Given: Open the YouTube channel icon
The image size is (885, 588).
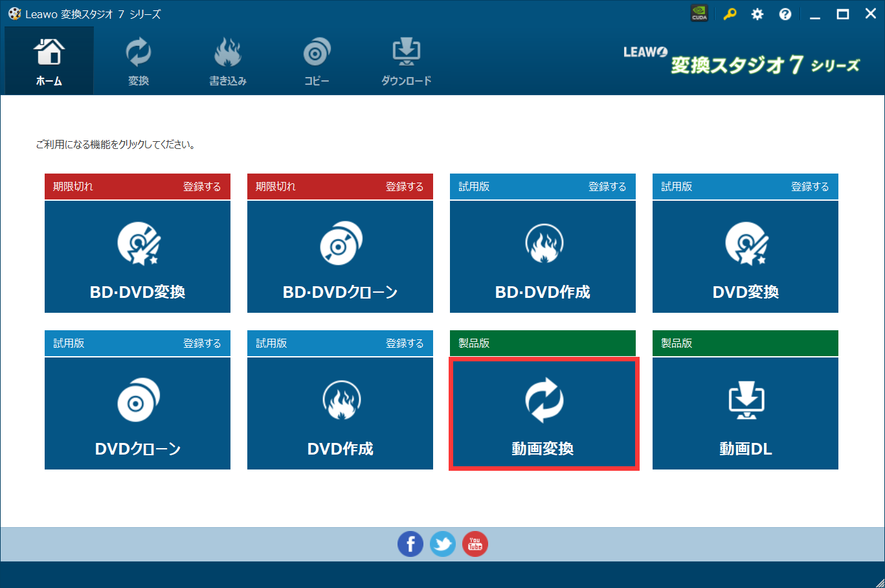Looking at the screenshot, I should click(x=475, y=545).
